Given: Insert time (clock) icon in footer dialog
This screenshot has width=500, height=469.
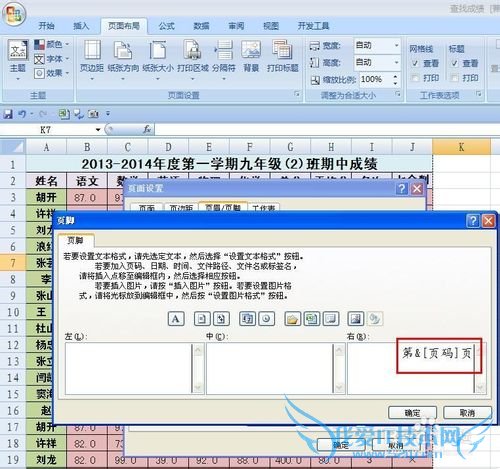Looking at the screenshot, I should pos(266,319).
